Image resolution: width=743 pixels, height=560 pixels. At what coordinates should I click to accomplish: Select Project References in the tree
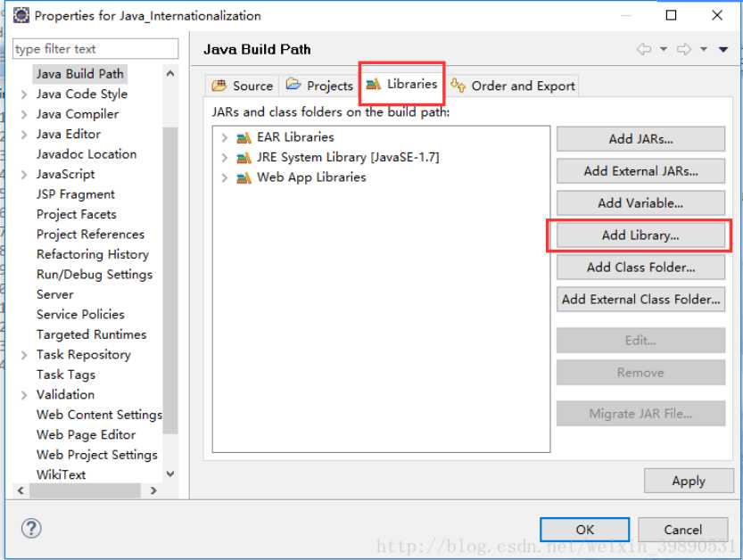tap(90, 235)
